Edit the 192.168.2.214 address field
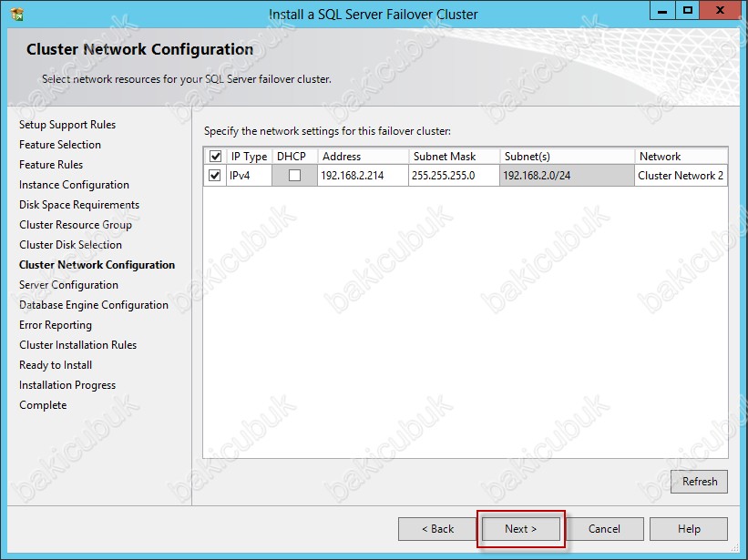 pyautogui.click(x=363, y=176)
